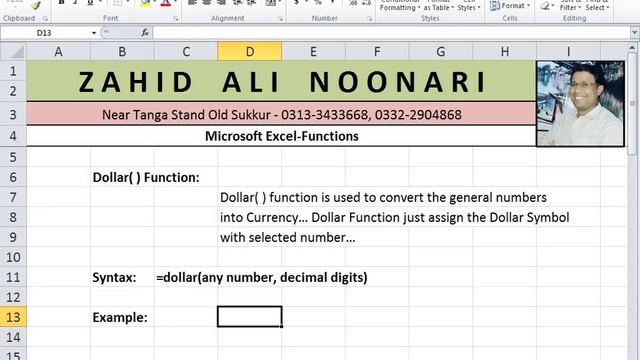Click the vertical scrollbar up arrow
This screenshot has height=360, width=640.
pos(632,48)
